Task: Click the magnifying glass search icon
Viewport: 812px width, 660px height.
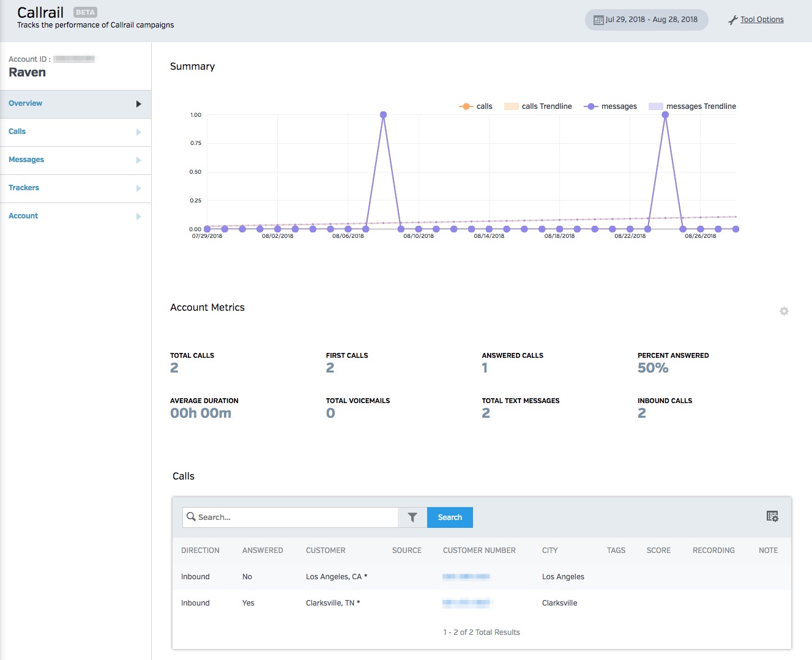Action: pos(191,517)
